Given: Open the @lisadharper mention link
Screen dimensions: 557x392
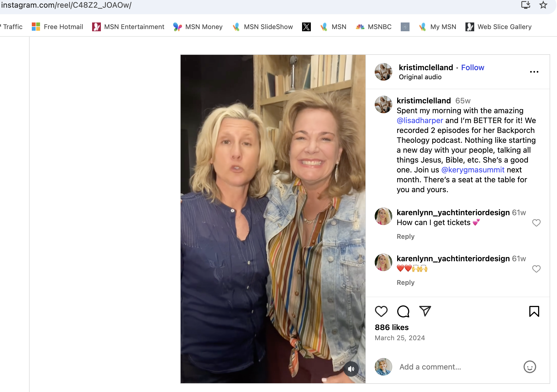Looking at the screenshot, I should coord(420,120).
